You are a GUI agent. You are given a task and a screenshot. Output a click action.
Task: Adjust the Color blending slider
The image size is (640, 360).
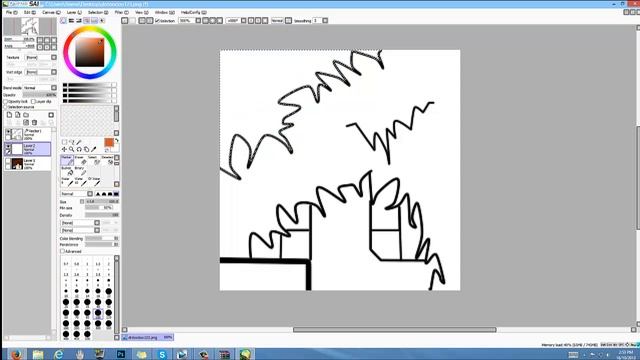[x=102, y=238]
